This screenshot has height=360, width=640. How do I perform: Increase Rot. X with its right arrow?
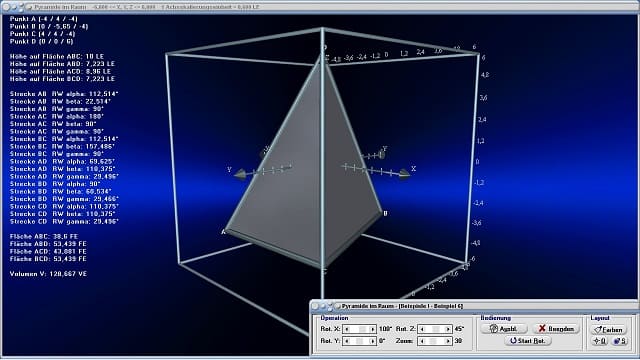point(372,329)
